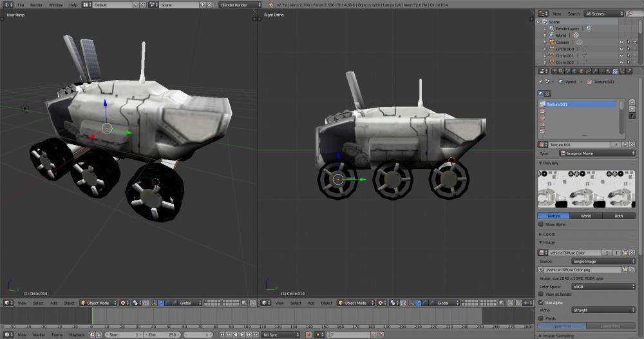Open the Material properties sphere tab
Viewport: 644px width, 339px height.
click(x=609, y=71)
